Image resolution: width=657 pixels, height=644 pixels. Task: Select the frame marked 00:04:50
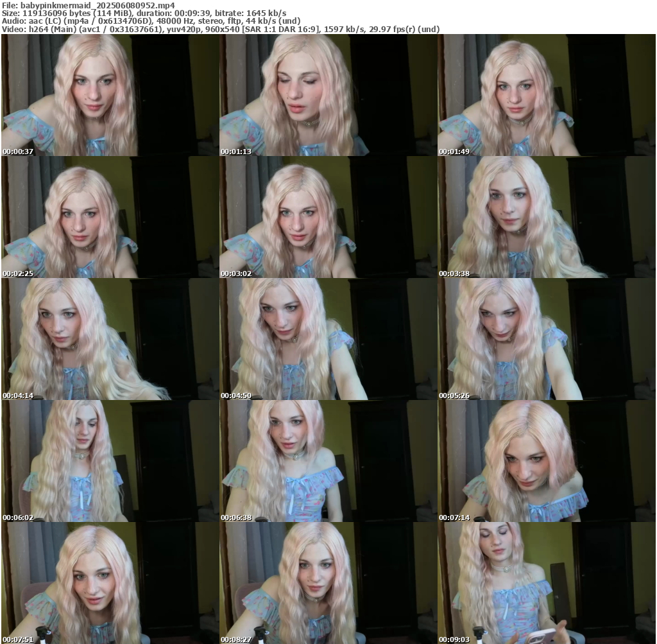coord(328,339)
